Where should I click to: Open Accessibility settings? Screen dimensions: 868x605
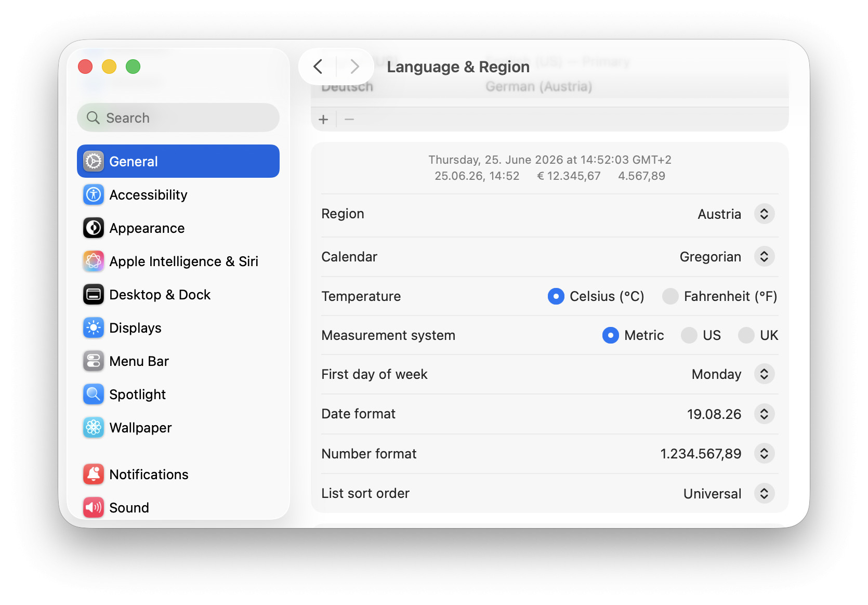[178, 195]
